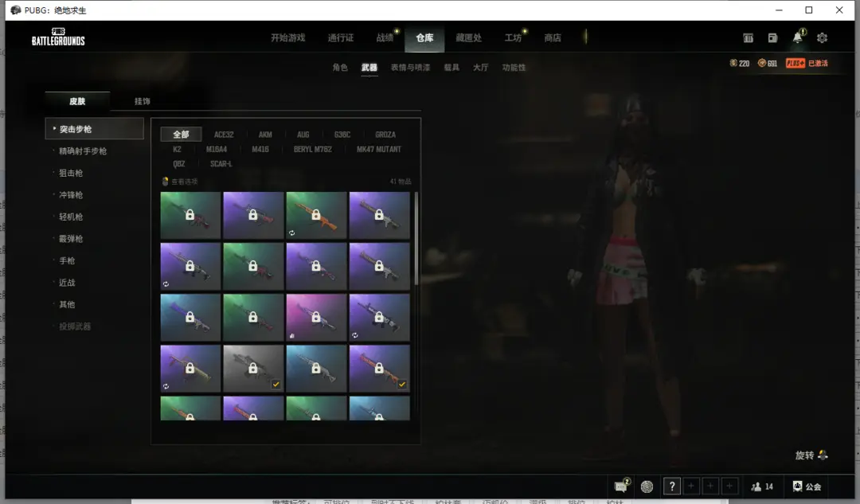860x504 pixels.
Task: Open the chat messages icon
Action: (621, 486)
